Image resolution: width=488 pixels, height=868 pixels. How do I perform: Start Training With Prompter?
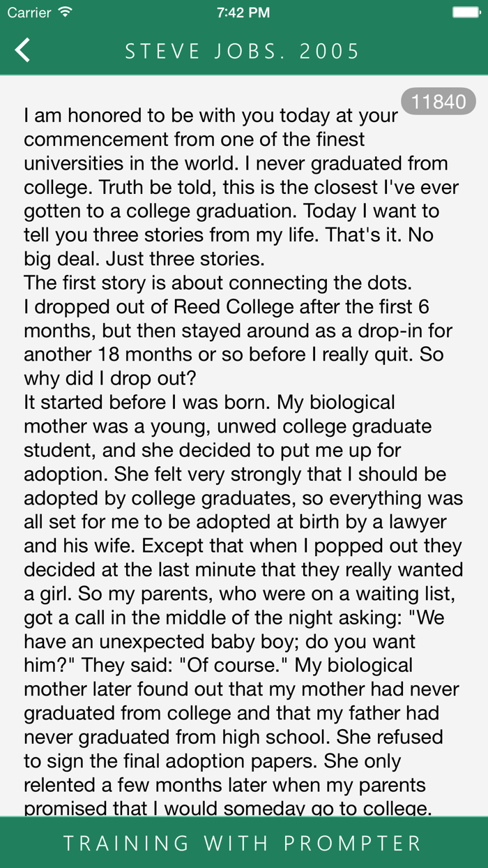click(x=243, y=843)
